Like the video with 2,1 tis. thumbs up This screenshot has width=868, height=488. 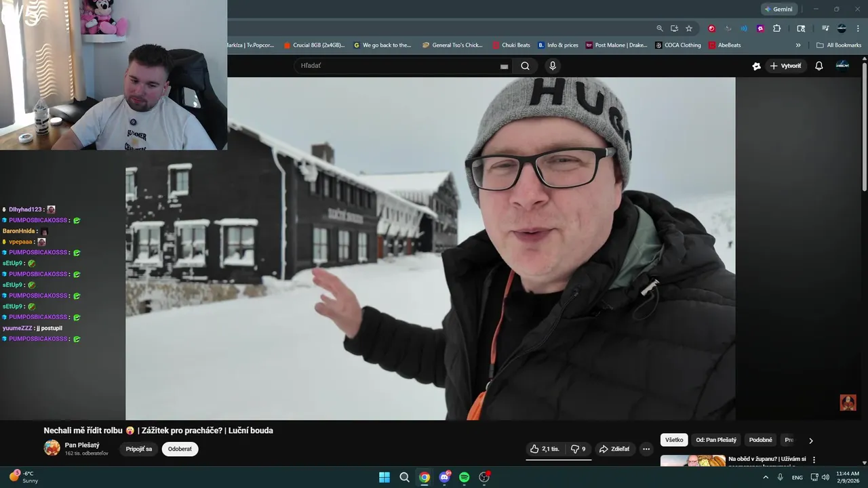545,449
